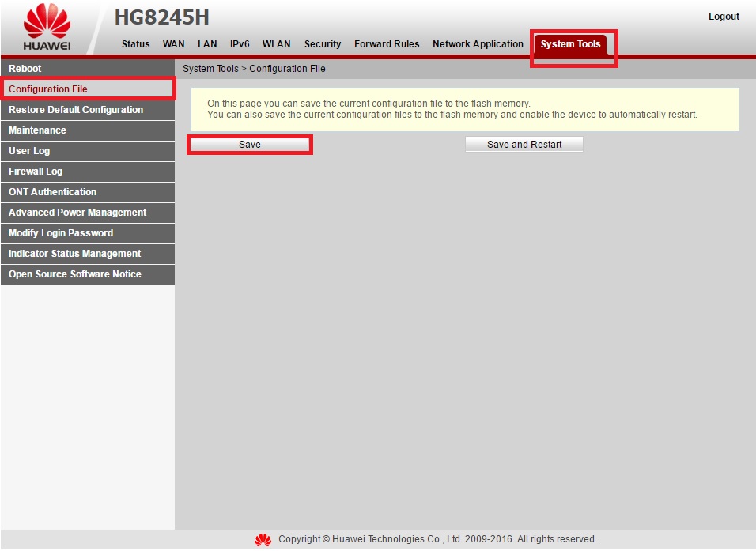Open Advanced Power Management
Screen dimensions: 756x551
[x=88, y=213]
